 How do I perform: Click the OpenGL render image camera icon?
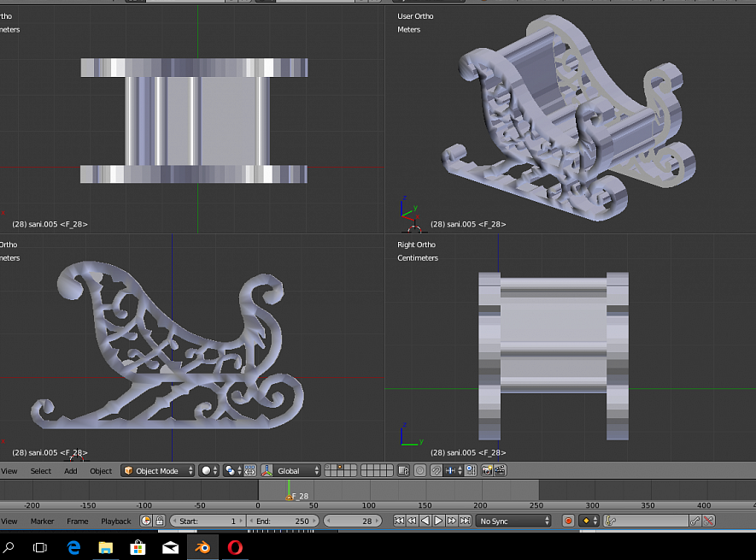[486, 470]
